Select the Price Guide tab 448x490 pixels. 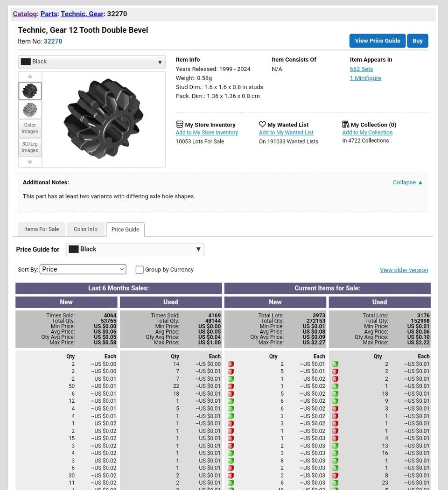[x=125, y=230]
